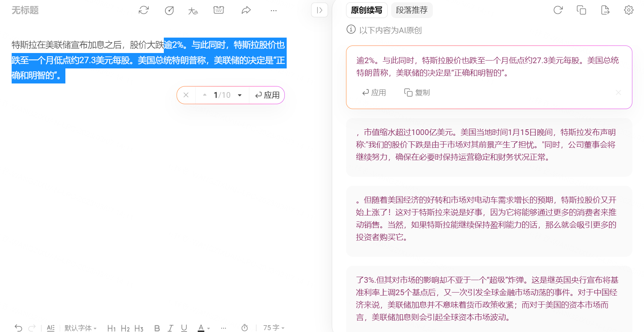
Task: Go to previous suggestion with up arrow
Action: coord(205,95)
